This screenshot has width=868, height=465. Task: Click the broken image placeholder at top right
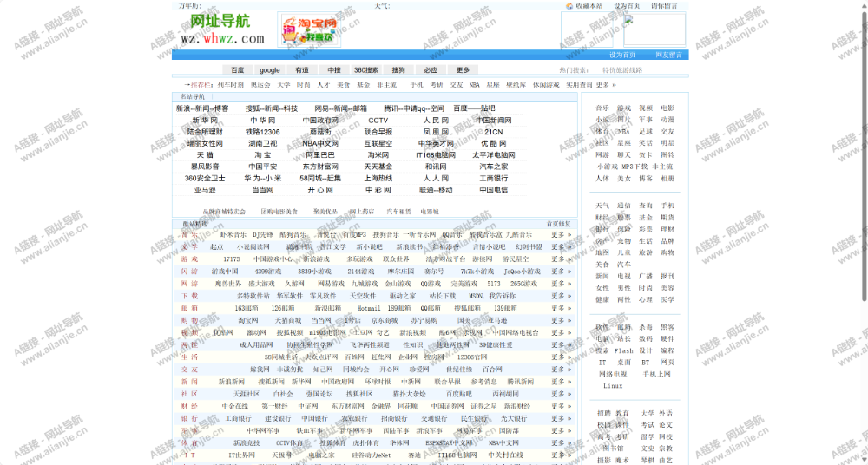coord(654,29)
